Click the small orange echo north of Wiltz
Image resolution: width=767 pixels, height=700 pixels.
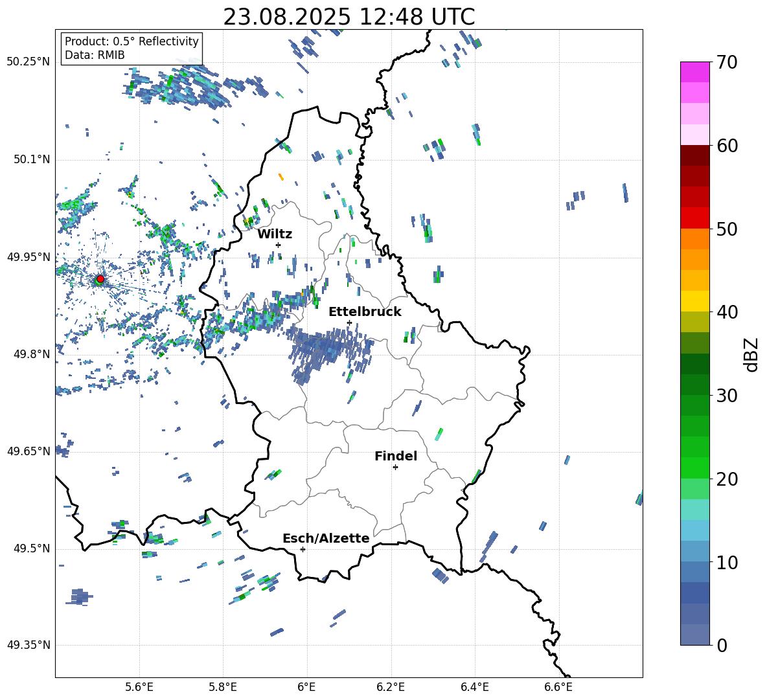pos(280,177)
